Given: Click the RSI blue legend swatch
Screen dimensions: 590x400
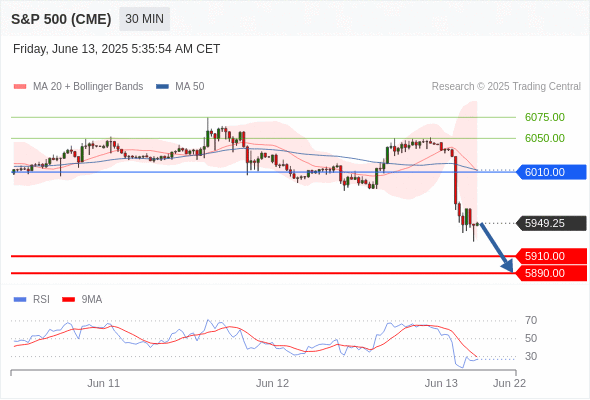Looking at the screenshot, I should click(x=20, y=300).
